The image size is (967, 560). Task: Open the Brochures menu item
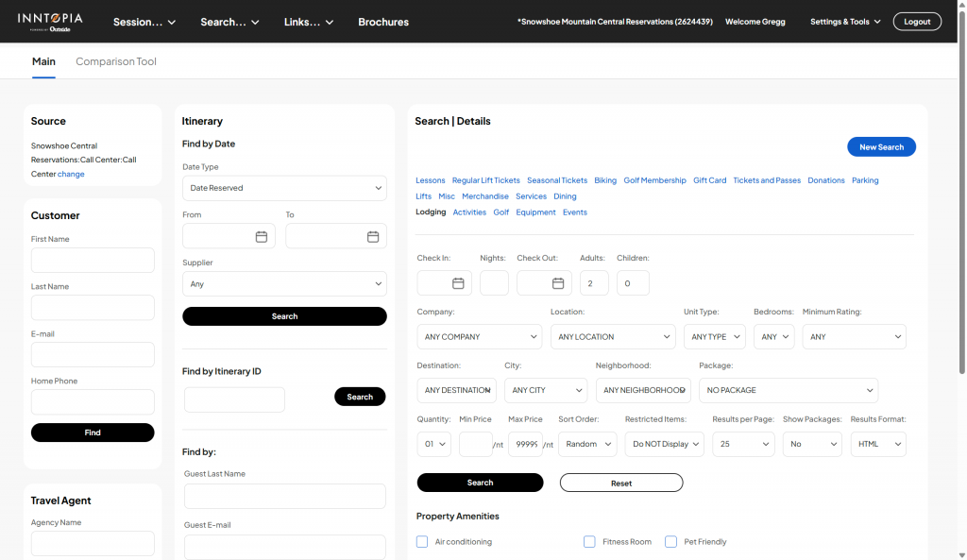tap(383, 22)
